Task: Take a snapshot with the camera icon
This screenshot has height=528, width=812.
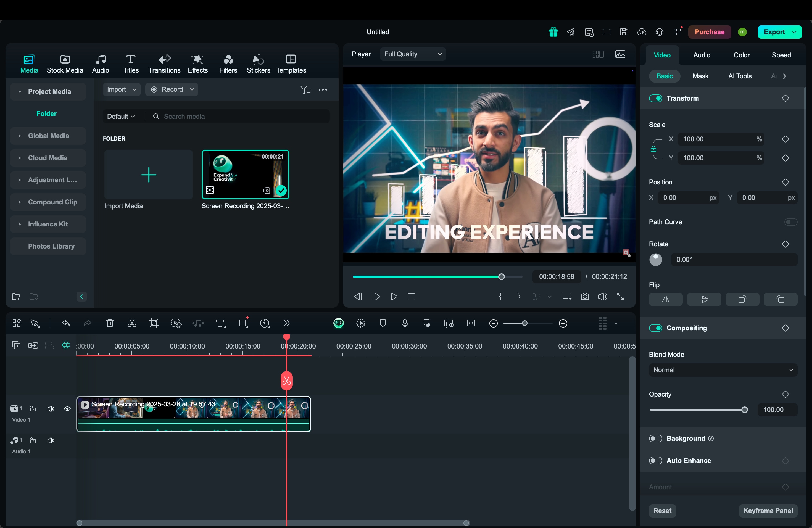Action: [585, 296]
